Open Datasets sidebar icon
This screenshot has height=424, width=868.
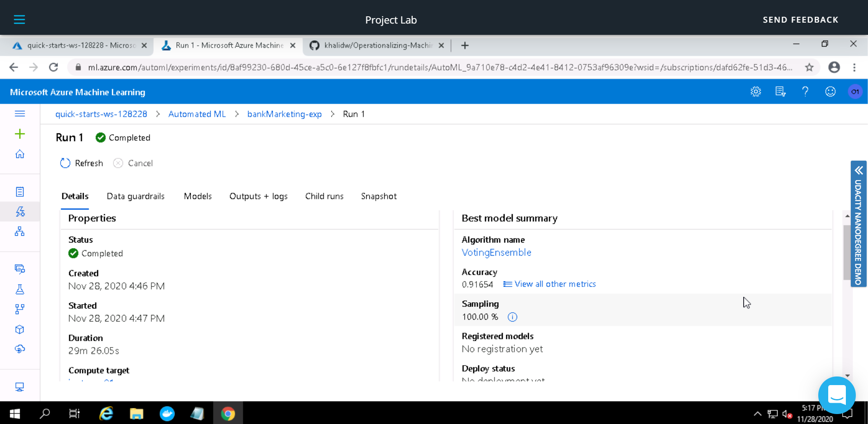point(20,269)
